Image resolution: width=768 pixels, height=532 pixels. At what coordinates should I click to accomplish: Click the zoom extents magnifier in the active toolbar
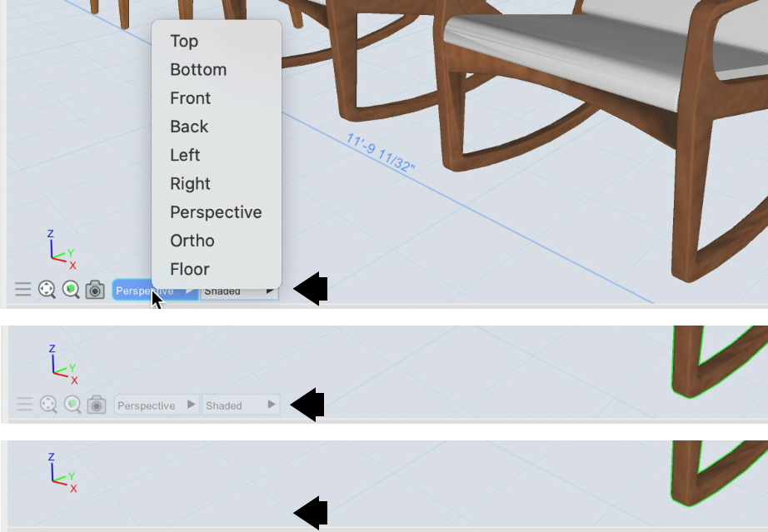point(47,290)
